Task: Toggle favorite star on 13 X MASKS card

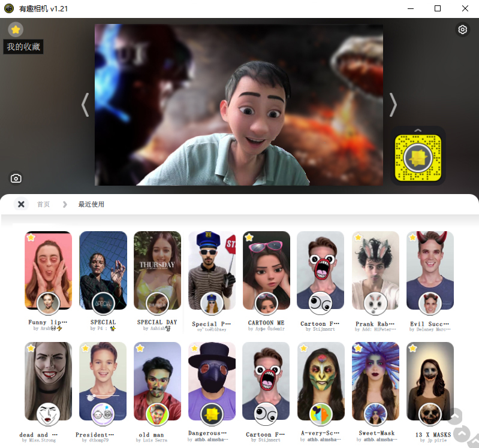Action: pos(412,348)
